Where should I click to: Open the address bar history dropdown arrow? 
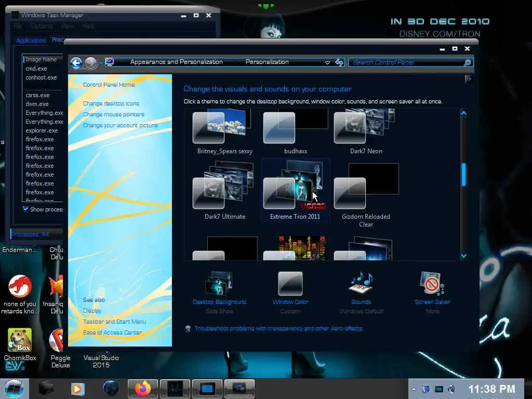(x=327, y=62)
